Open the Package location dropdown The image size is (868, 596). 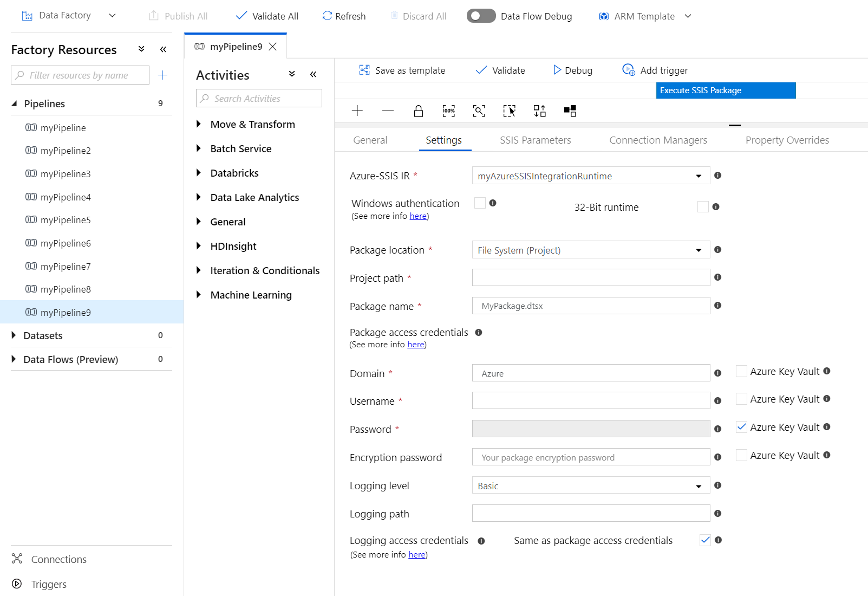tap(590, 250)
